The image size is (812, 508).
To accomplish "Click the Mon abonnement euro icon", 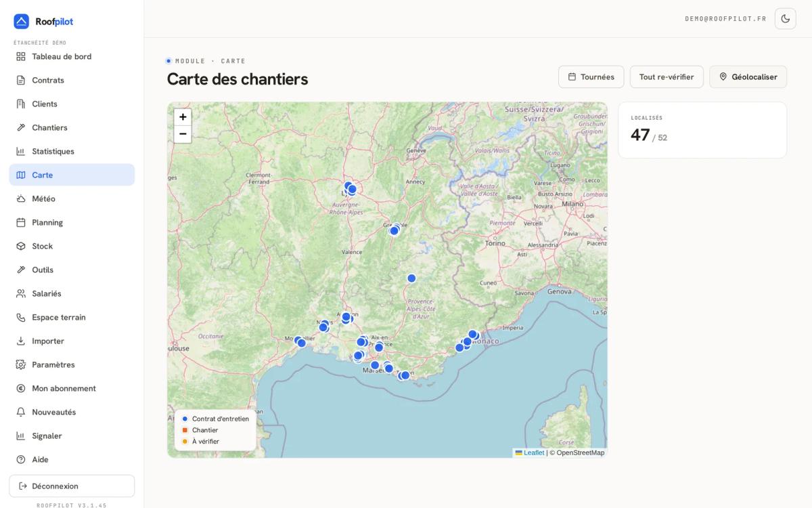I will tap(21, 388).
